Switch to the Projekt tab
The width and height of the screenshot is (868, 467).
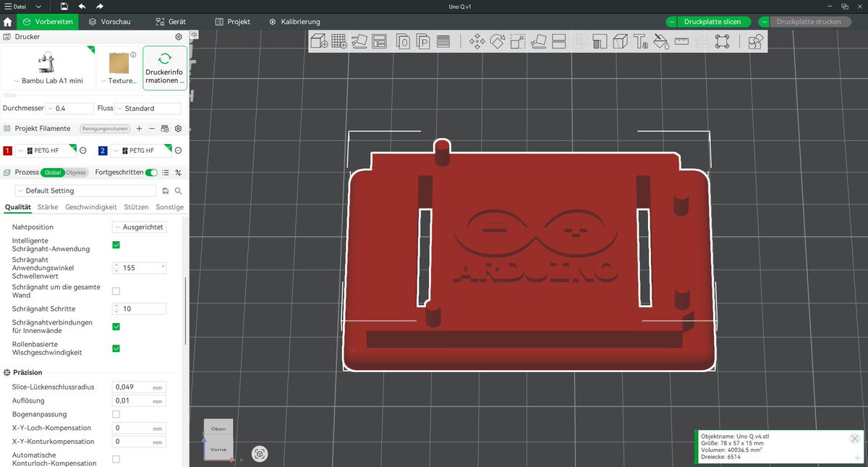233,22
